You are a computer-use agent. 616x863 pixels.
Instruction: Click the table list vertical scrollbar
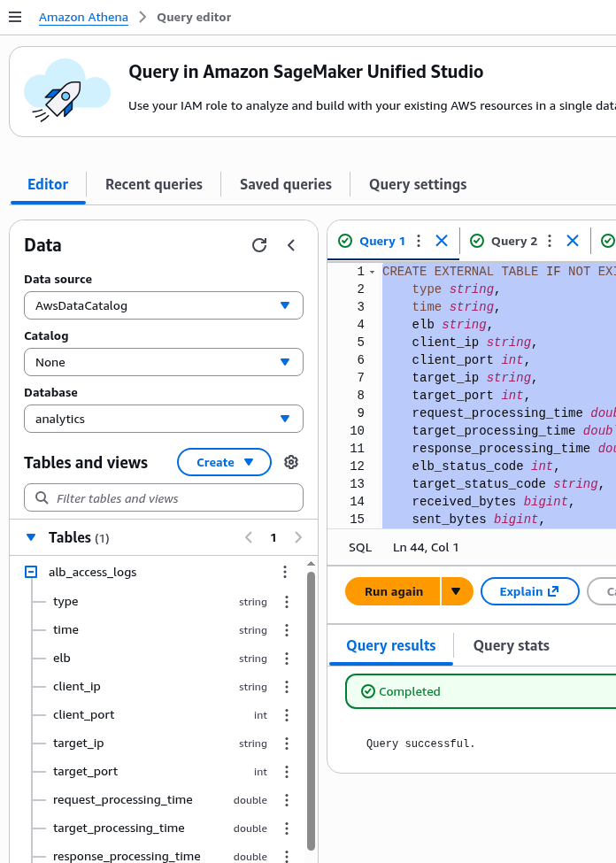311,708
